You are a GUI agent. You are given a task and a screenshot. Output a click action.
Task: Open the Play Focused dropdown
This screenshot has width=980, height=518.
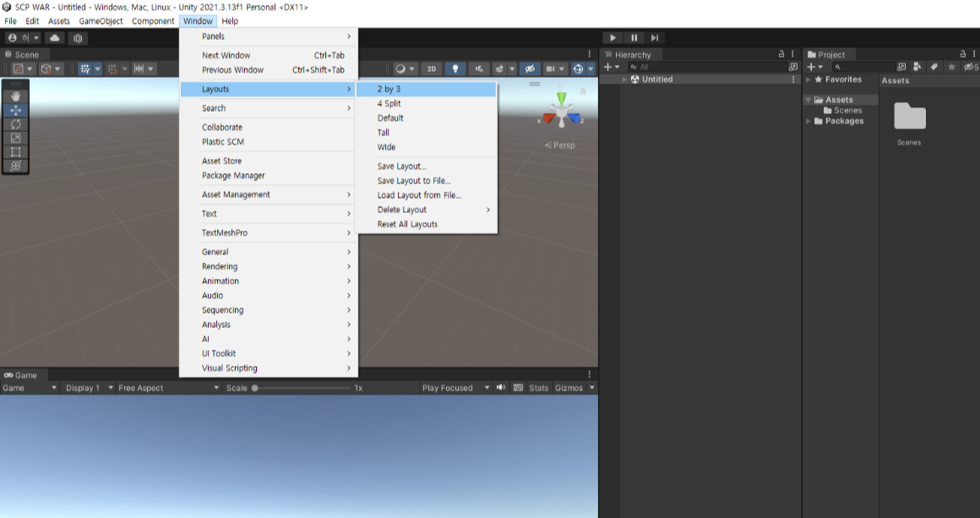[455, 388]
